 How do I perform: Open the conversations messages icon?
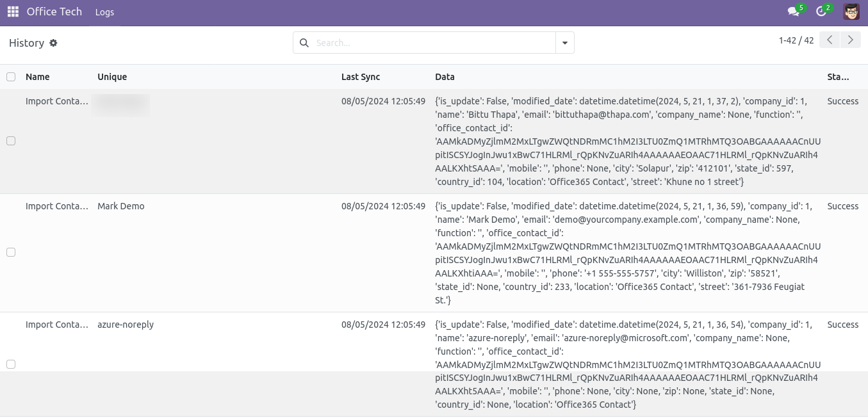(794, 12)
